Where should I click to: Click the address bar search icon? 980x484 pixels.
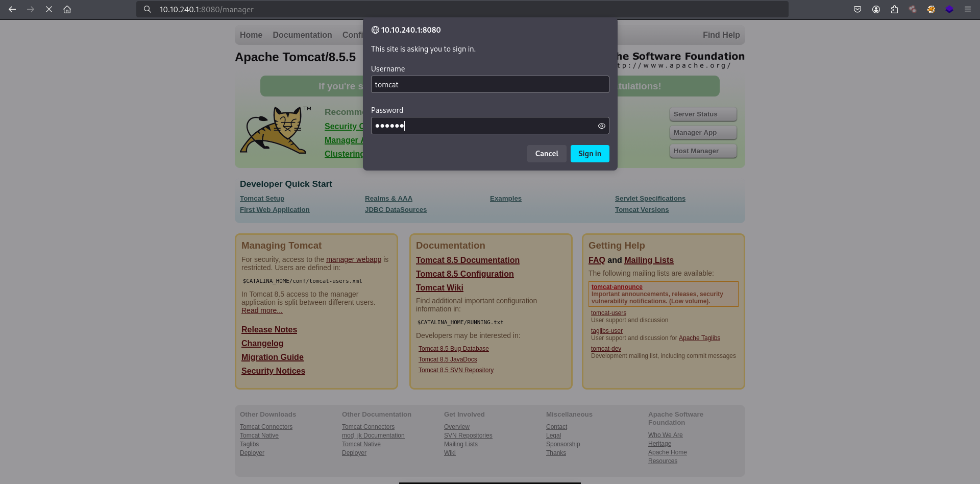pyautogui.click(x=148, y=9)
